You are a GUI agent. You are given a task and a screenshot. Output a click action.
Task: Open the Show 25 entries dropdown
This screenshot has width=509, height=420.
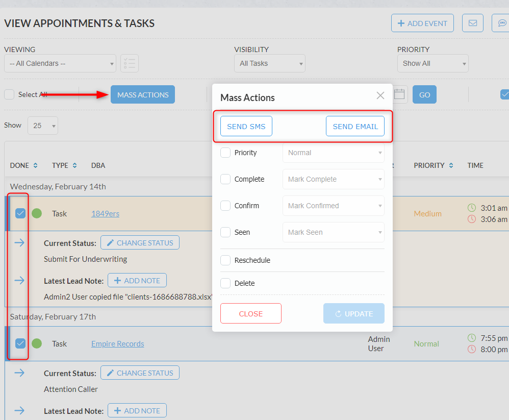point(43,126)
